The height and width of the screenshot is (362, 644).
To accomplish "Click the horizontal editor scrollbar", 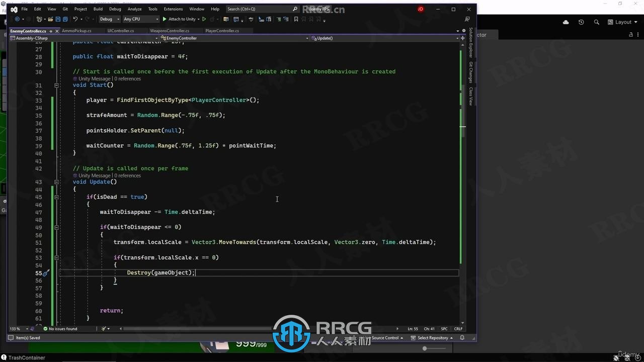I will (x=197, y=329).
